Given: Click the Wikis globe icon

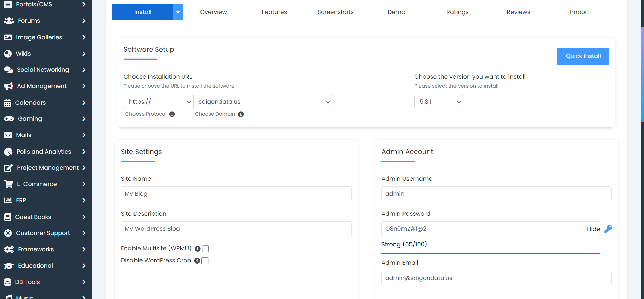Looking at the screenshot, I should pyautogui.click(x=8, y=54).
